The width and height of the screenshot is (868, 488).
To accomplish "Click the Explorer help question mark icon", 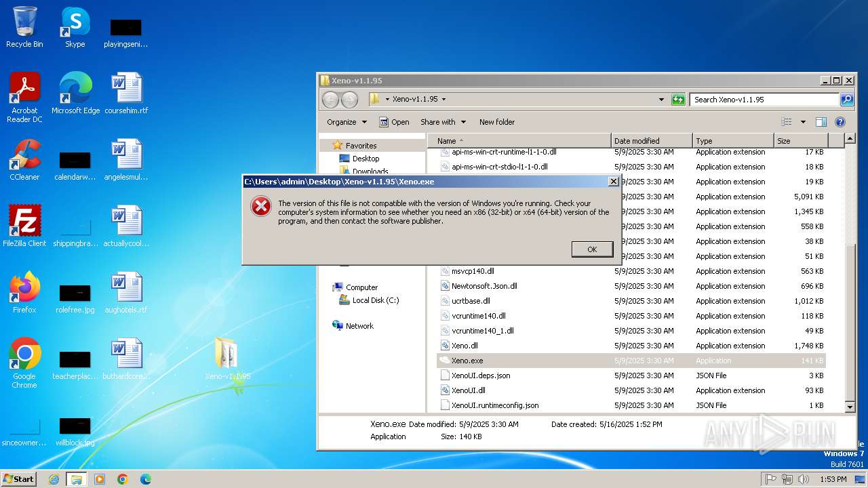I will [840, 122].
